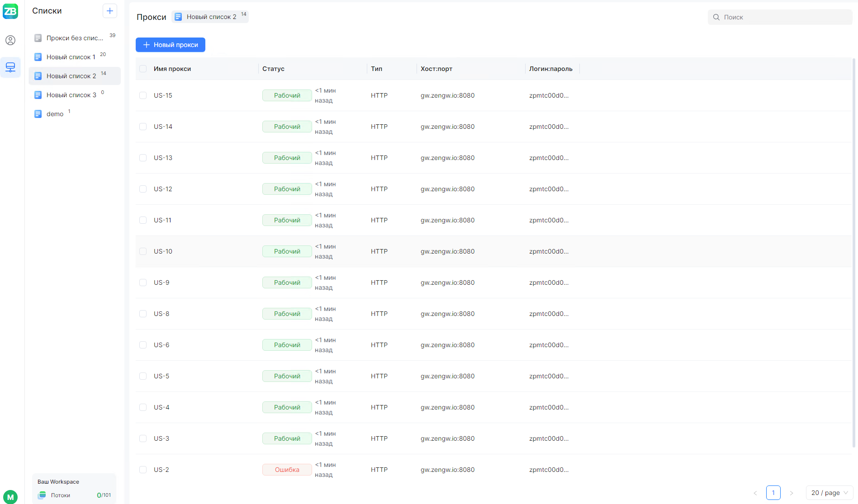858x504 pixels.
Task: Click inside the "Поиск" search field
Action: coord(769,17)
